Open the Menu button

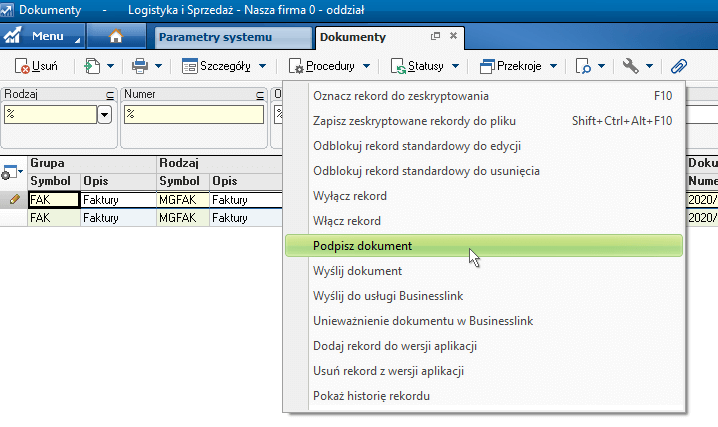coord(42,36)
